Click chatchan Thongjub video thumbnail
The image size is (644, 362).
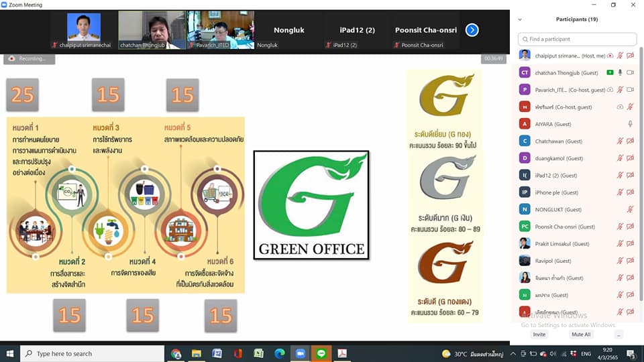click(x=152, y=30)
